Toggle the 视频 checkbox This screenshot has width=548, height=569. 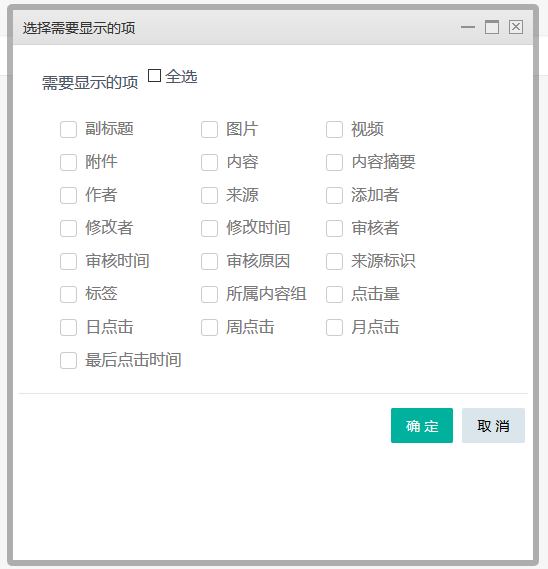tap(334, 130)
